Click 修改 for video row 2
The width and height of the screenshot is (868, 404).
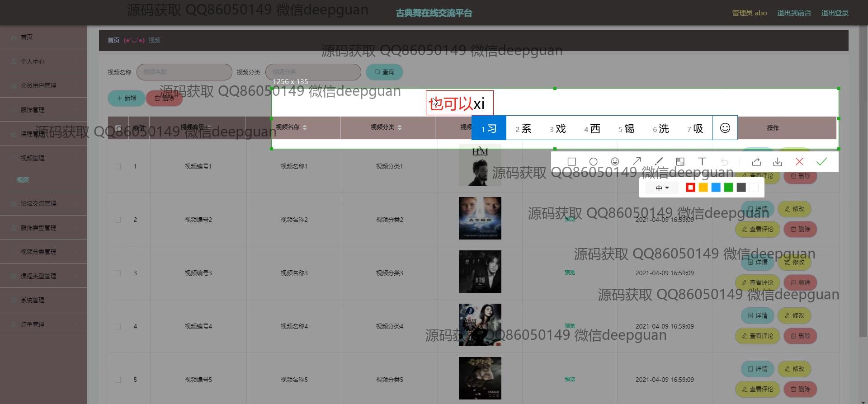pyautogui.click(x=794, y=209)
